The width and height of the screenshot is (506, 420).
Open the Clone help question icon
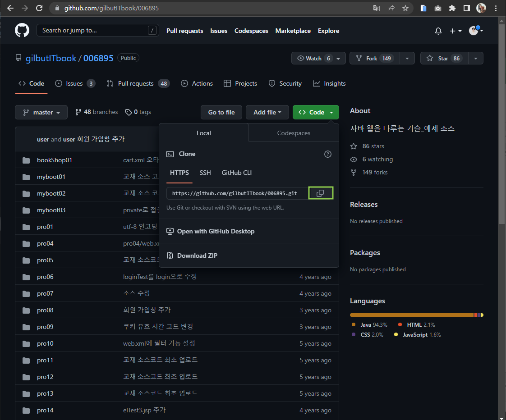click(327, 154)
